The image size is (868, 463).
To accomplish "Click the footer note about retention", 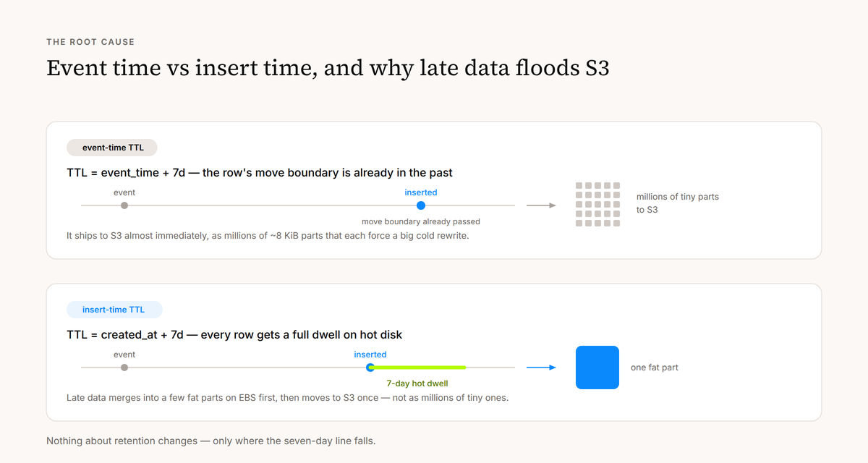I will tap(211, 440).
